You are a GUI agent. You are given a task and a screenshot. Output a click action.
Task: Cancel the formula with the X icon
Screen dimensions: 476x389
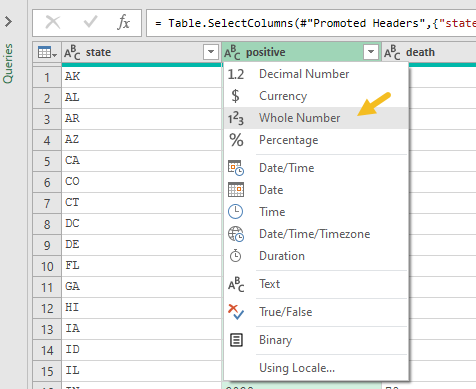(53, 23)
